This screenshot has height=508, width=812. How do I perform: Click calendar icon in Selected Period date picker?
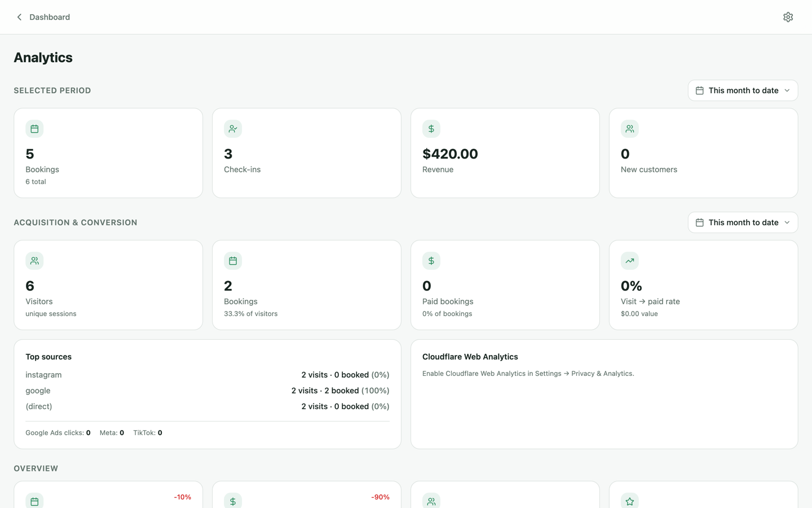[x=700, y=90]
